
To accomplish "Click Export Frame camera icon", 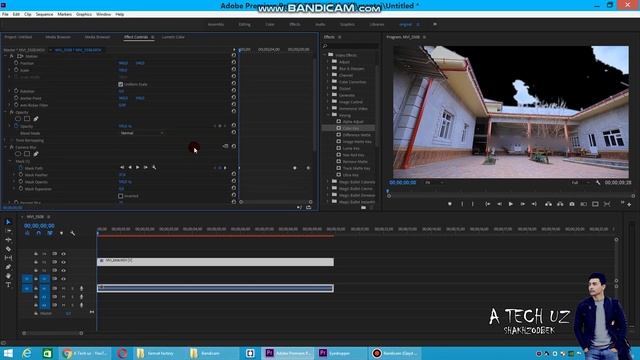I will 572,204.
